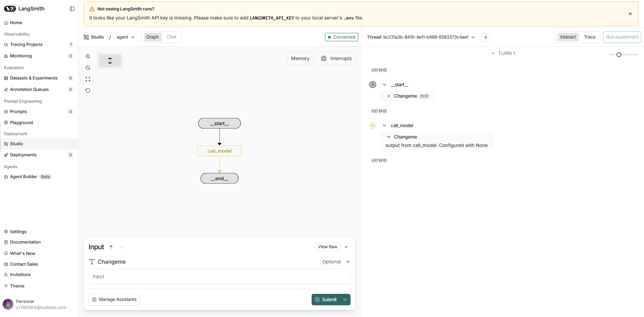644x317 pixels.
Task: Open Tracing Projects in sidebar
Action: [x=26, y=45]
